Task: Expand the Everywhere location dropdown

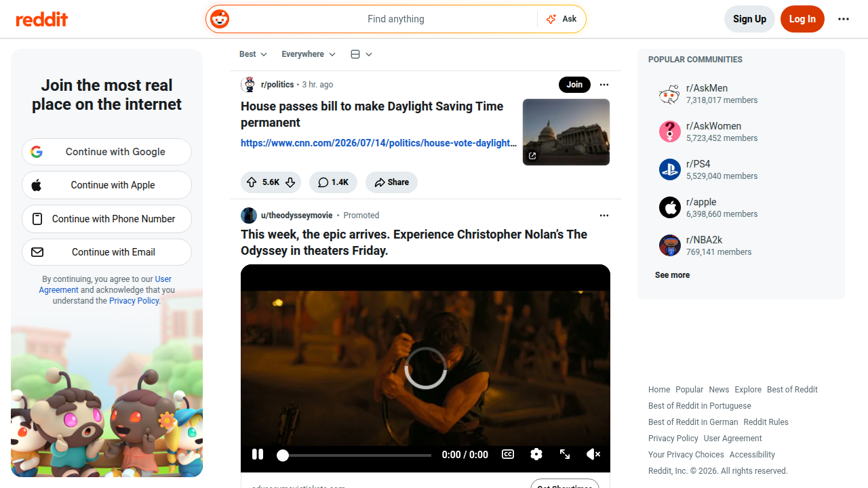Action: [309, 54]
